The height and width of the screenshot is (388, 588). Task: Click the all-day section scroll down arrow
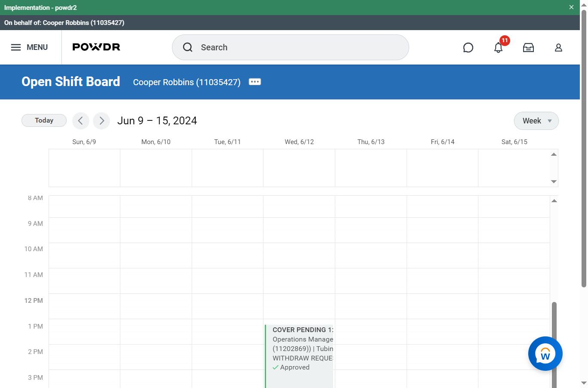[x=554, y=182]
